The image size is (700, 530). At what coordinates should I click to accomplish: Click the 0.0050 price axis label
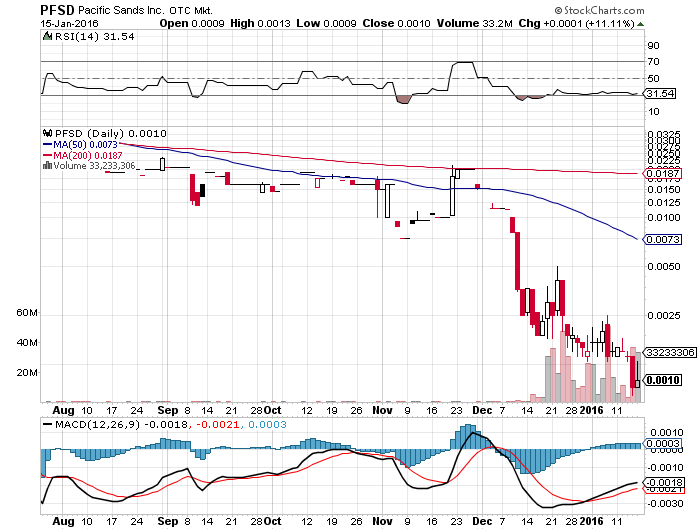coord(664,267)
